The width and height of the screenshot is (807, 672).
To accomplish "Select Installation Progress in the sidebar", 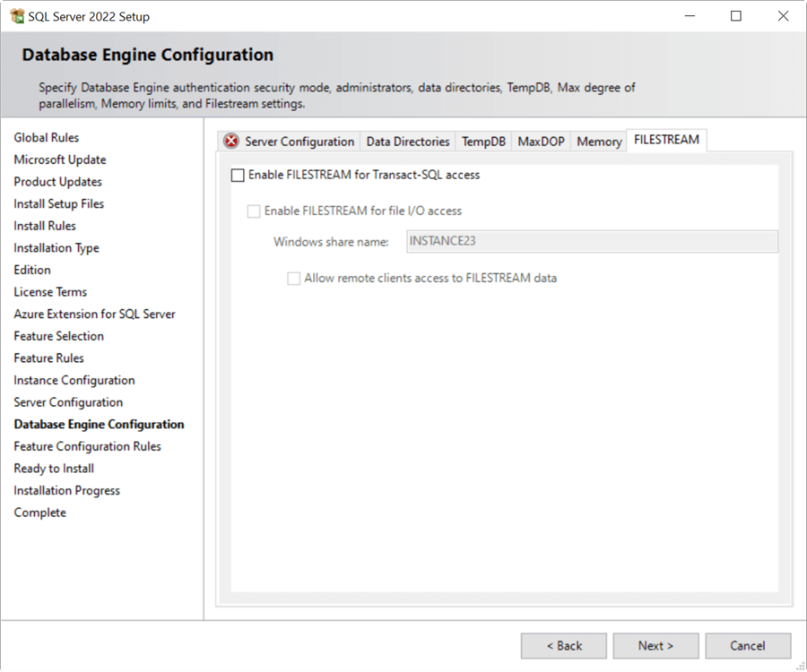I will [x=66, y=490].
